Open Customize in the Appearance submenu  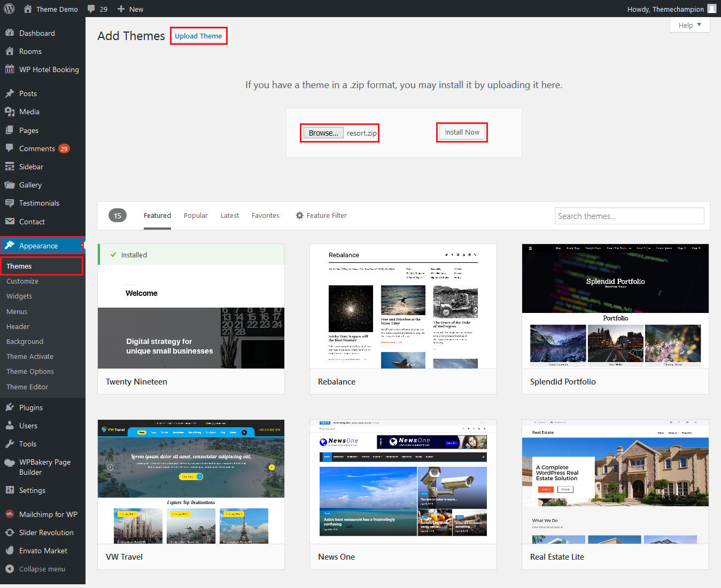tap(22, 281)
